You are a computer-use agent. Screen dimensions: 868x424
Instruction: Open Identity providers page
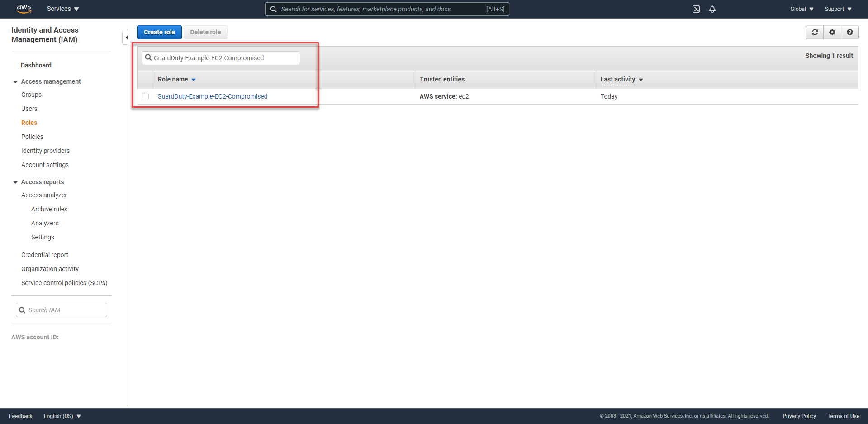point(45,151)
